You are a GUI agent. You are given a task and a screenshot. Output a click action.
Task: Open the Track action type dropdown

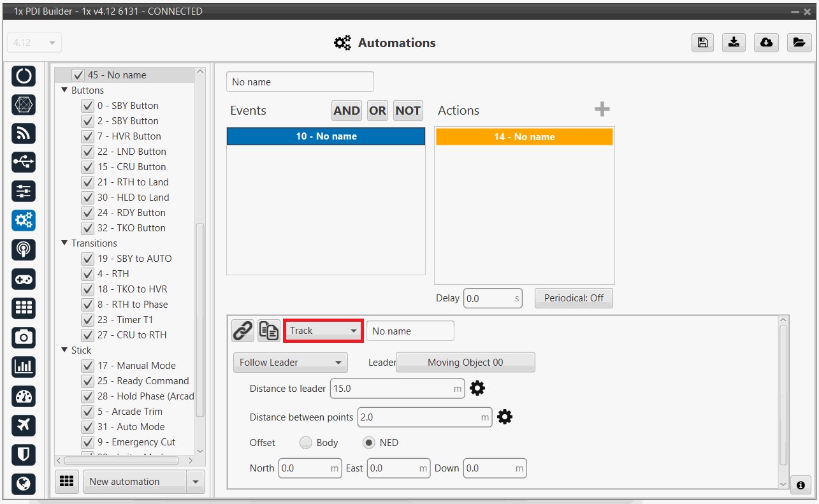point(323,331)
